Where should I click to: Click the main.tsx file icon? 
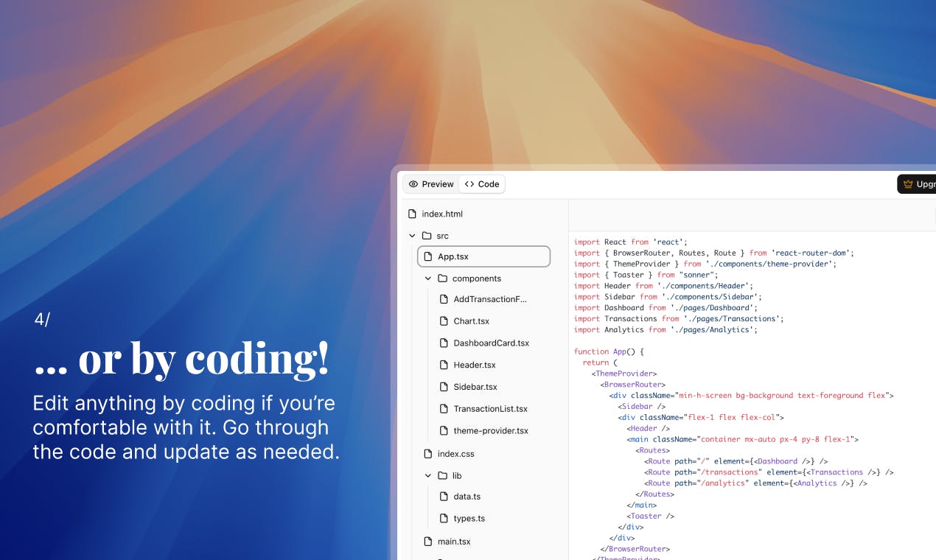[x=427, y=542]
